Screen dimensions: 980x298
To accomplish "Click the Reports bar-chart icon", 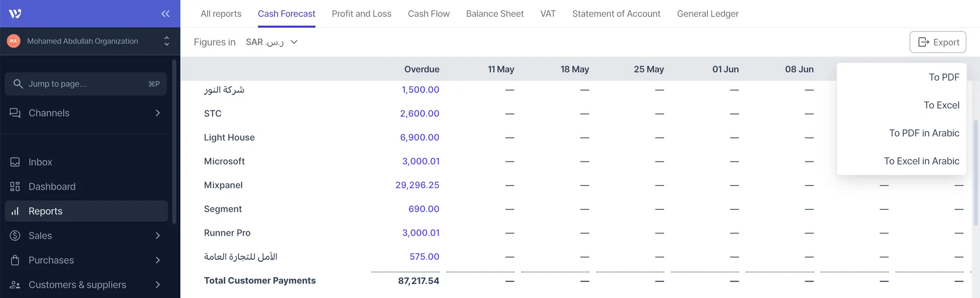I will click(x=16, y=211).
